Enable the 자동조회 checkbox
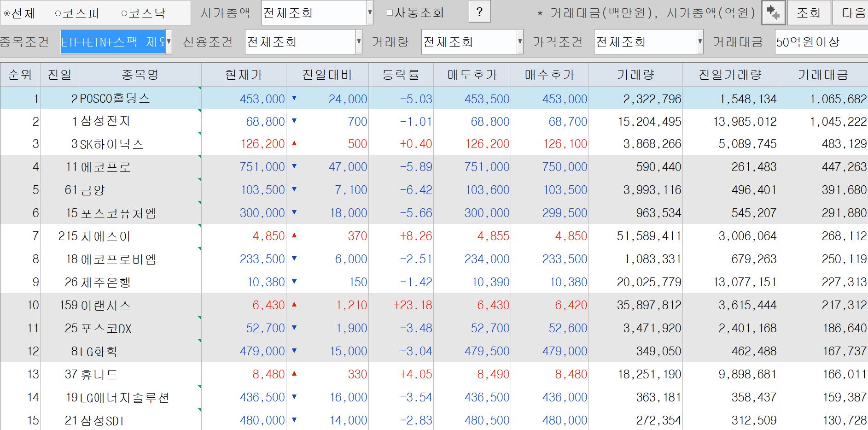Screen dimensions: 868x430 coord(390,12)
